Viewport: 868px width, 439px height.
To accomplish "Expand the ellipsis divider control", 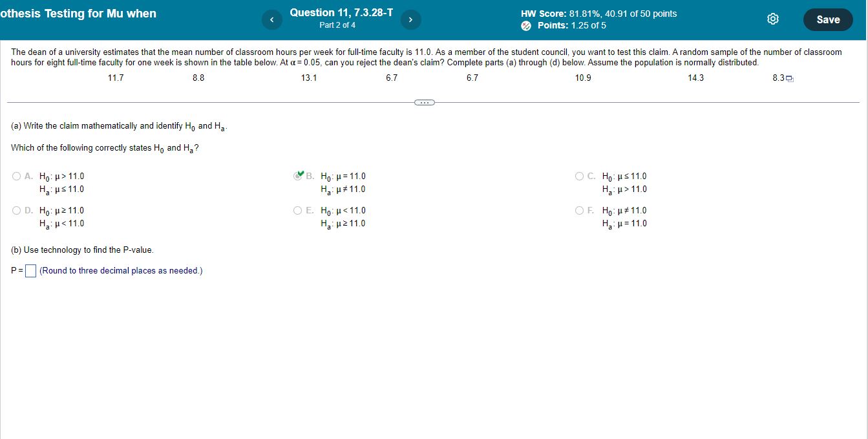I will tap(424, 102).
